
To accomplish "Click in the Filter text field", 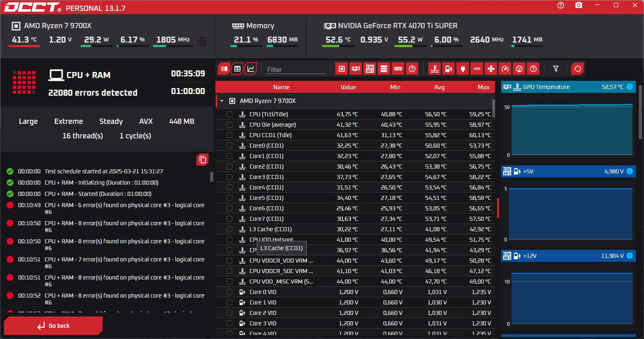I will point(296,70).
